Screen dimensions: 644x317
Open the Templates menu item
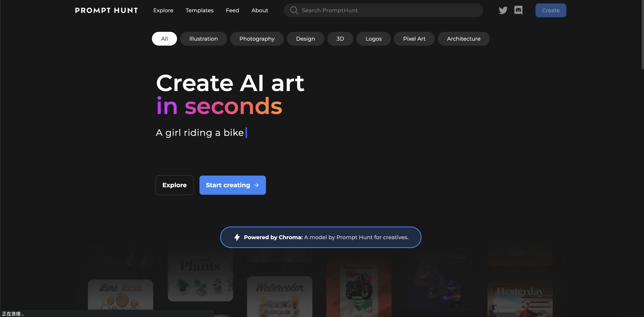(x=199, y=10)
